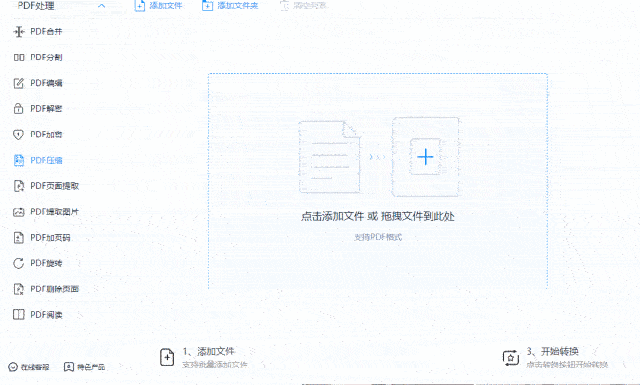
Task: Open the PDF阅读 reader tool
Action: [x=38, y=314]
